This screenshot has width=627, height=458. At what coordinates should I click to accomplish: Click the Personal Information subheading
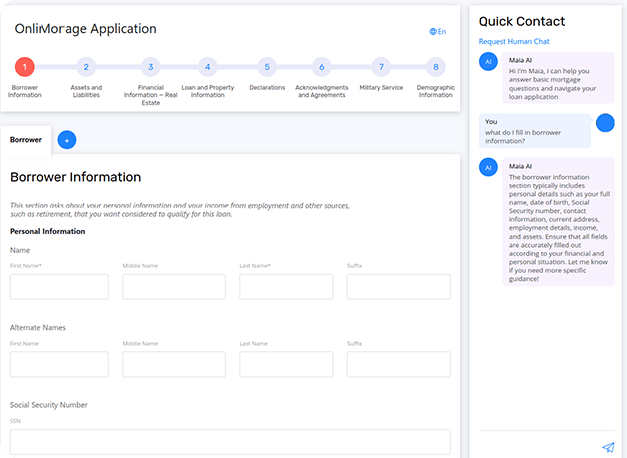click(x=48, y=231)
